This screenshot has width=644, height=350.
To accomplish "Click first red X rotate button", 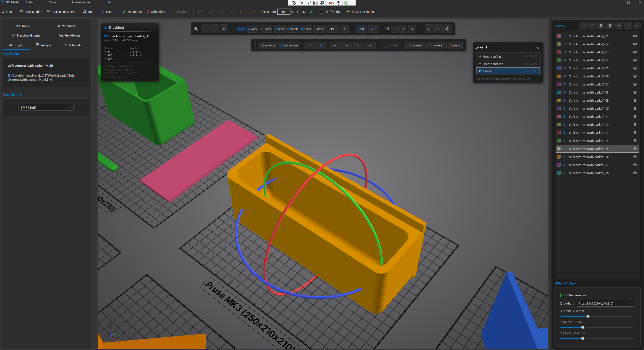I will pos(334,45).
